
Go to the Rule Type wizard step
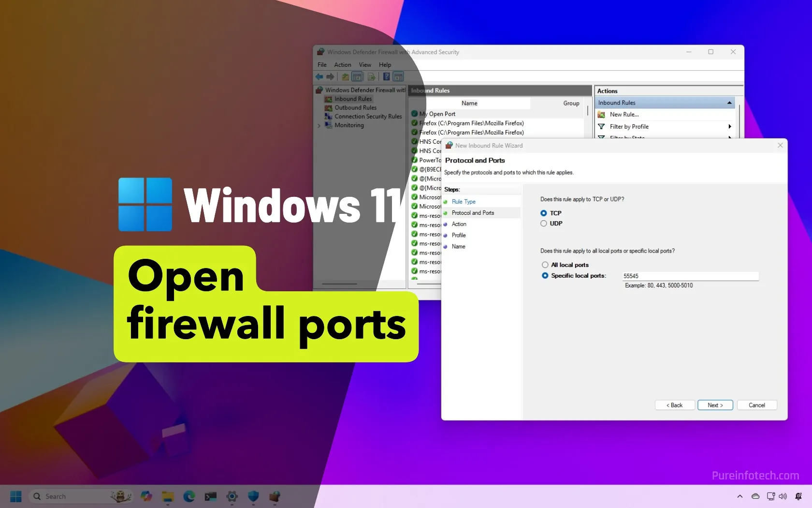[464, 202]
